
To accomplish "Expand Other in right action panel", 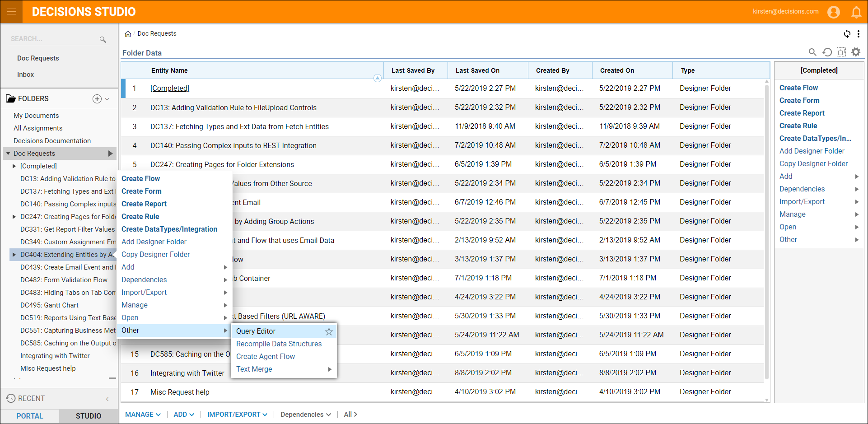I will coord(819,240).
